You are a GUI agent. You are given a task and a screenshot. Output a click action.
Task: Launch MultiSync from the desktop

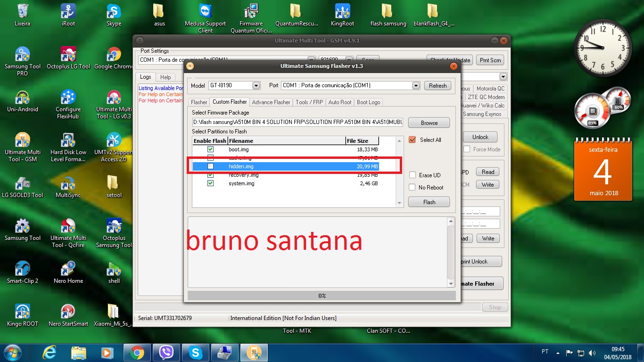point(68,186)
